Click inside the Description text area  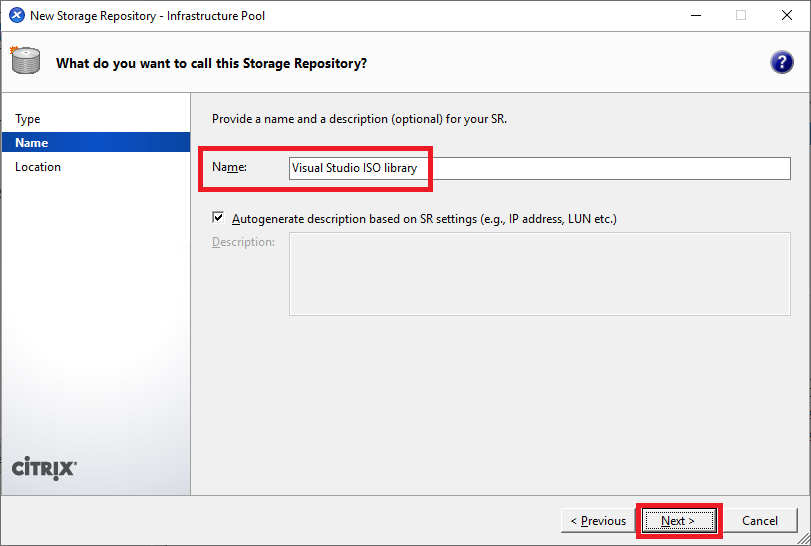(x=539, y=274)
